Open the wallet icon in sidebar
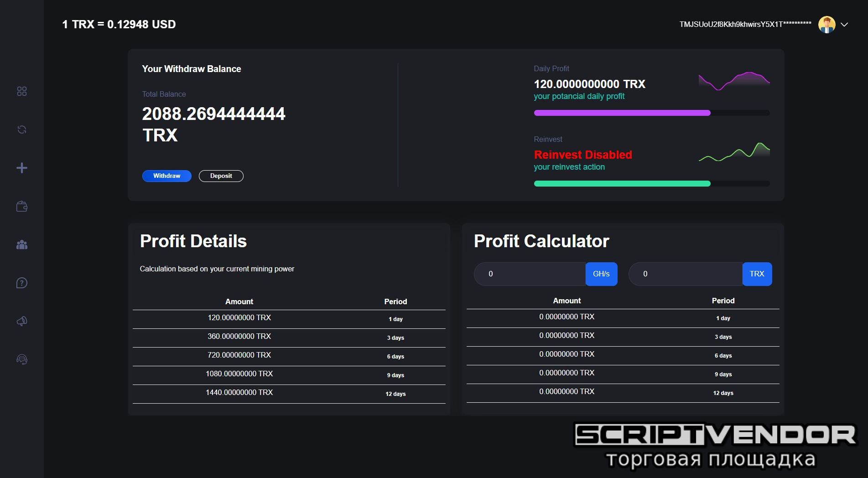The image size is (868, 478). point(22,206)
